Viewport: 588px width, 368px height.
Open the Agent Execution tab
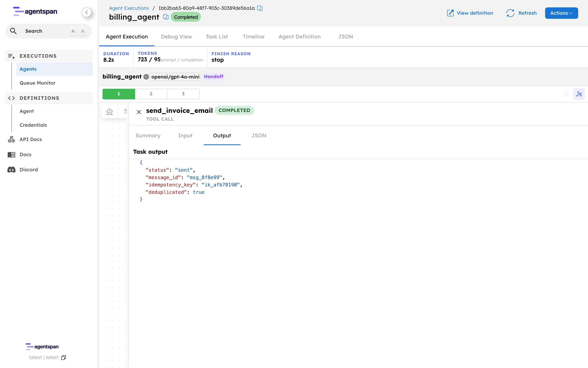pyautogui.click(x=127, y=37)
